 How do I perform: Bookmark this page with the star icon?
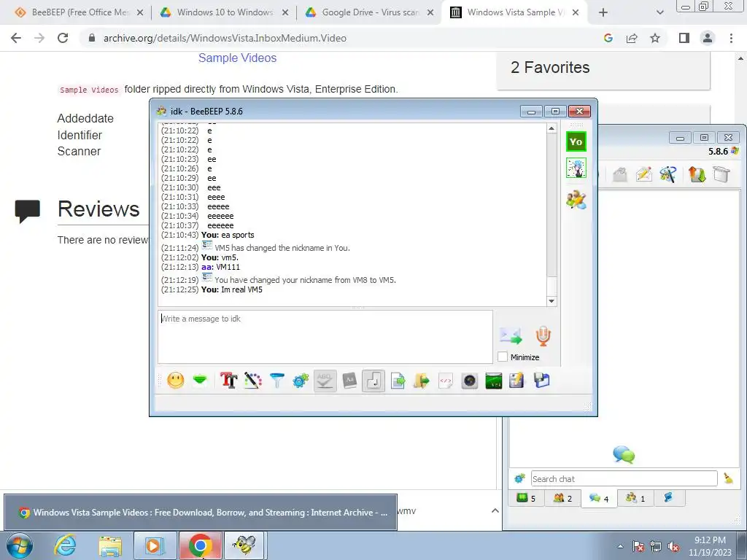pos(655,38)
